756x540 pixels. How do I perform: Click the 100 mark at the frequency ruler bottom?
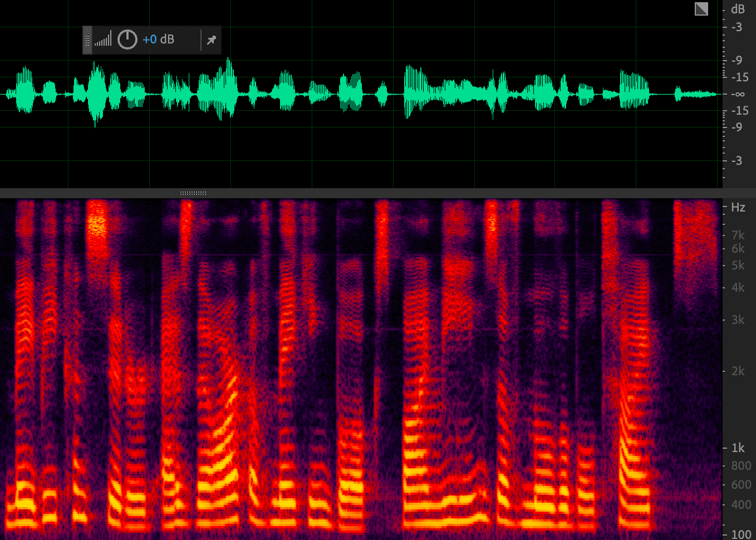[x=740, y=534]
